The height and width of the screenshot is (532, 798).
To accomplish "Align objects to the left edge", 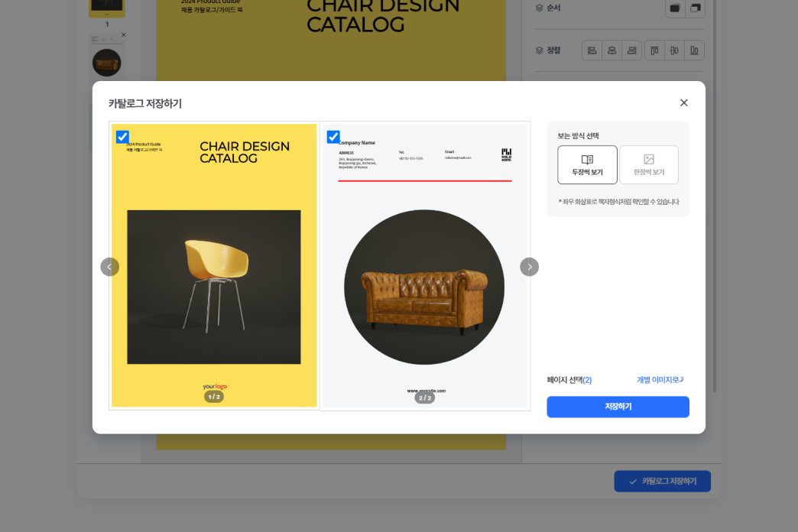I will point(592,50).
